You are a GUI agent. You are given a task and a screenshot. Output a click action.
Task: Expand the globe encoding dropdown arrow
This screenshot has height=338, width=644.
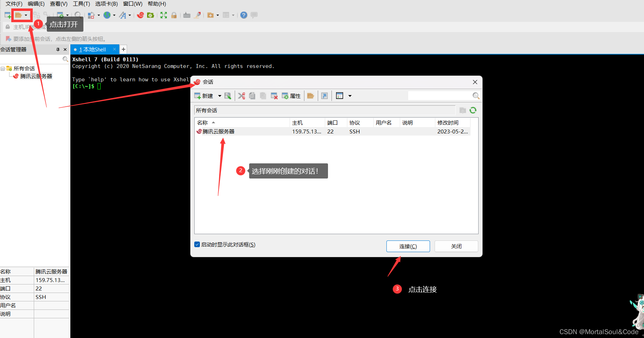[114, 15]
